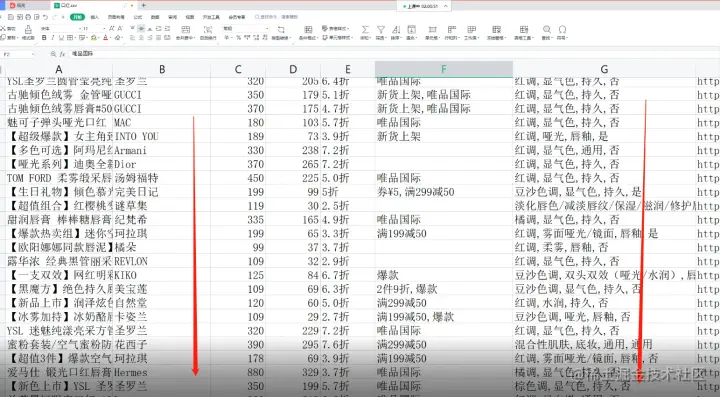Select column G header
Viewport: 720px width, 397px height.
tap(604, 69)
